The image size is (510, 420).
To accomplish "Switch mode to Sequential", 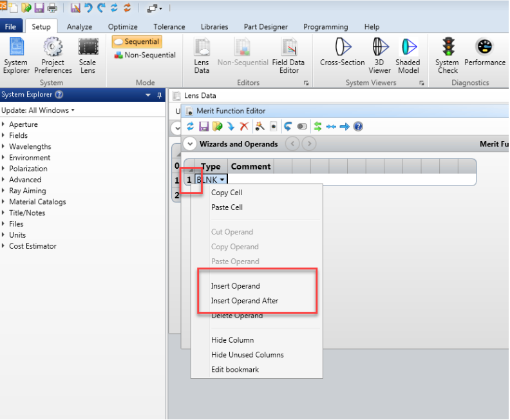I will coord(137,42).
